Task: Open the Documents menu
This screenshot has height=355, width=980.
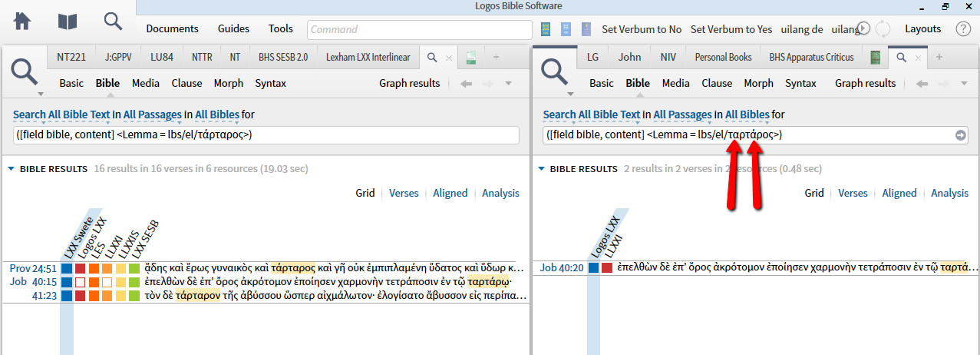Action: pos(172,29)
